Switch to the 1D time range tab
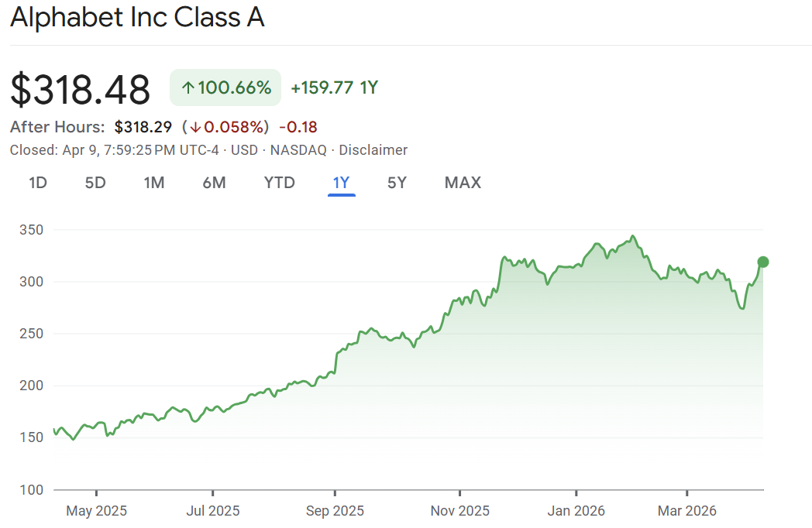Viewport: 812px width, 528px height. point(38,183)
